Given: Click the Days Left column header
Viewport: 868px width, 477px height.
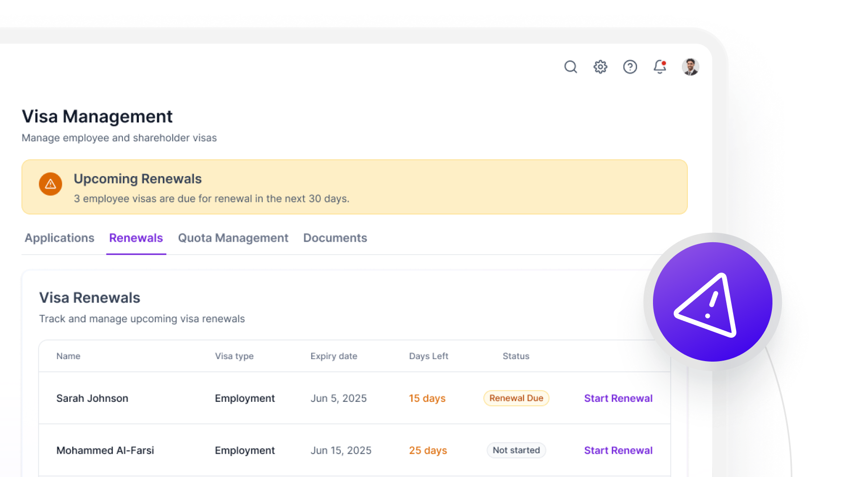Looking at the screenshot, I should click(x=429, y=356).
